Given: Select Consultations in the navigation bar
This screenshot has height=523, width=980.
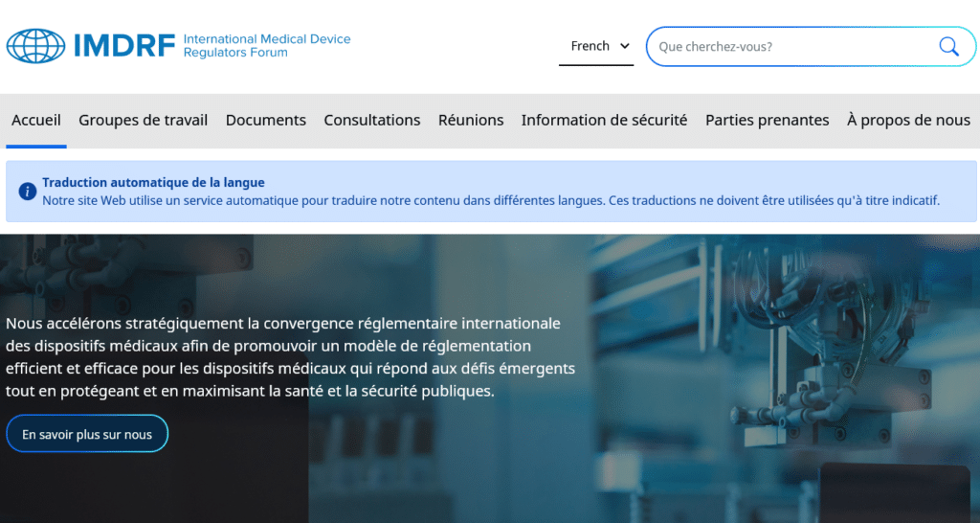Looking at the screenshot, I should pos(372,120).
